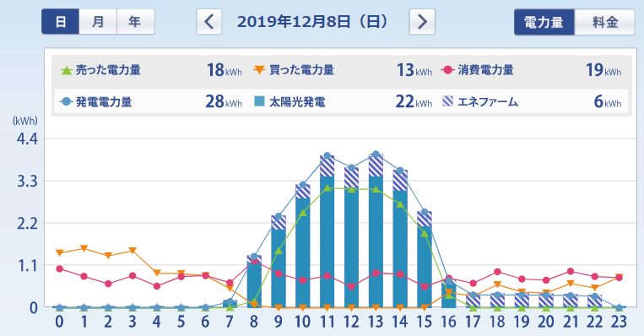Click the solar bar at hour 13

[x=376, y=242]
